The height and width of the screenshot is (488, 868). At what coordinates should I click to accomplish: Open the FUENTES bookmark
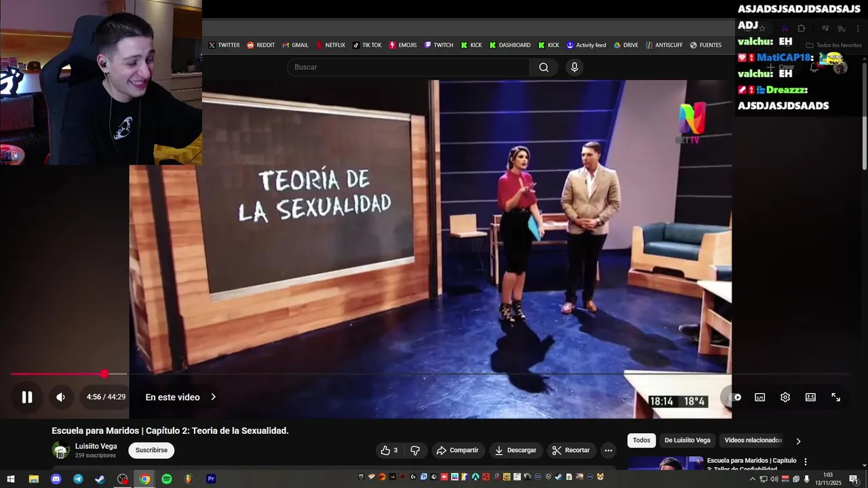pyautogui.click(x=705, y=45)
